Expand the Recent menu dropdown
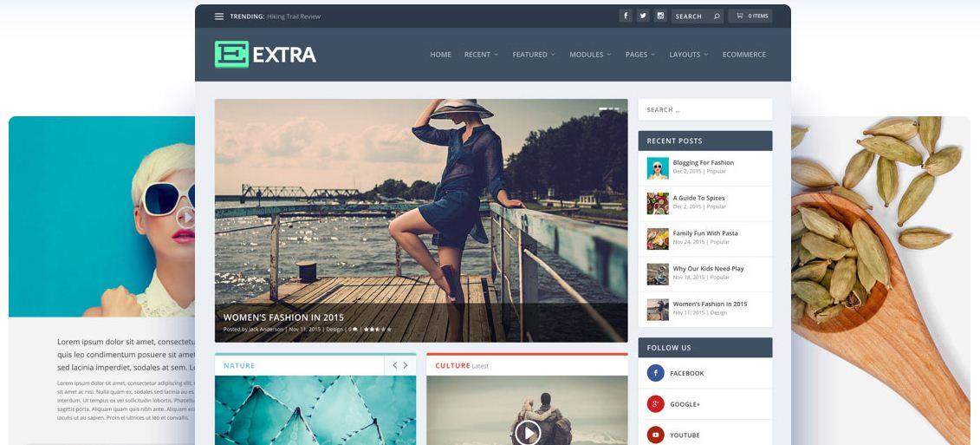 (x=481, y=55)
